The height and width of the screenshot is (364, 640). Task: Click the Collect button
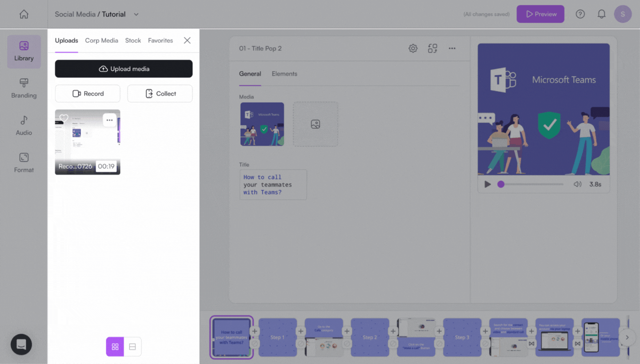click(x=160, y=94)
